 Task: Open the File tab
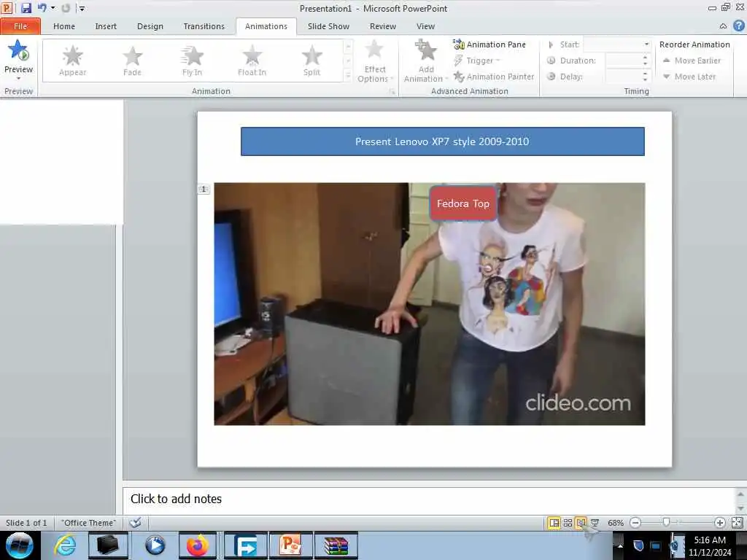tap(20, 26)
